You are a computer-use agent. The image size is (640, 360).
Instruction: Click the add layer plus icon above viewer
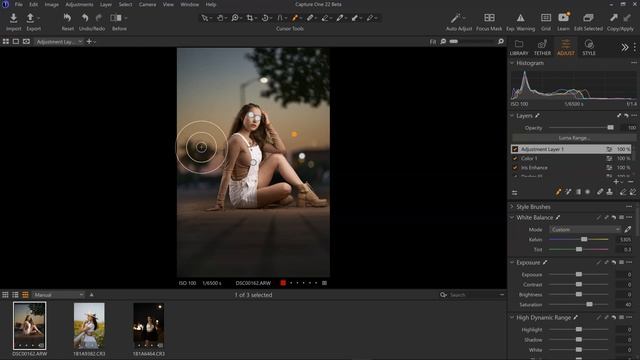coord(89,42)
